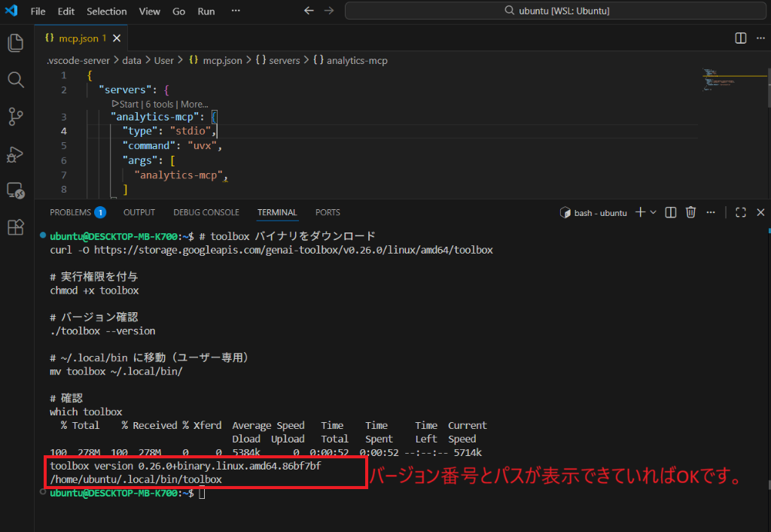Viewport: 771px width, 532px height.
Task: Click the servers breadcrumb segment
Action: coord(278,60)
